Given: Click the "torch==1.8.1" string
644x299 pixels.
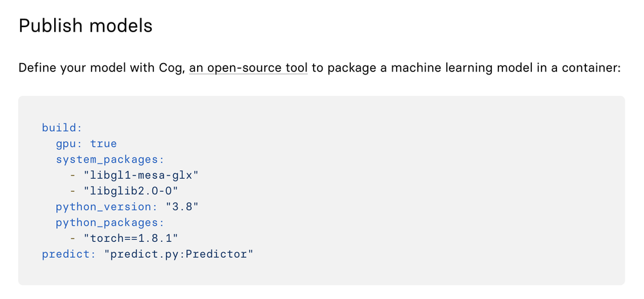Looking at the screenshot, I should (x=131, y=239).
